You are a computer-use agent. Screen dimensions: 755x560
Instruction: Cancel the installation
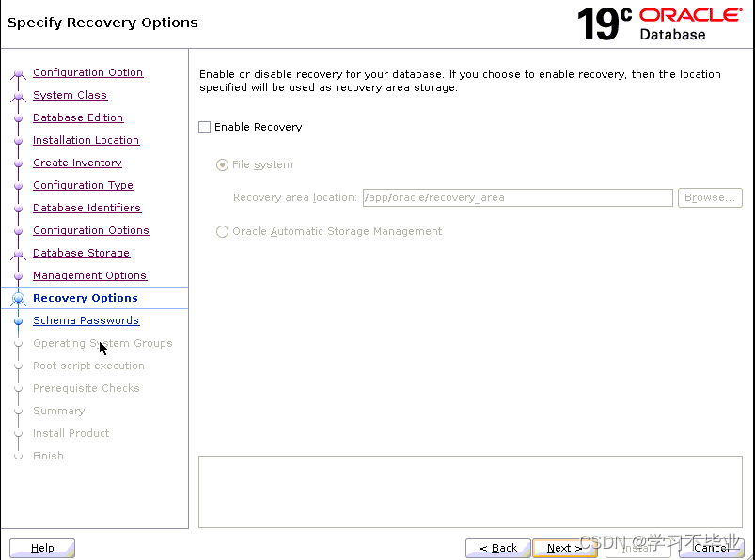pos(710,548)
